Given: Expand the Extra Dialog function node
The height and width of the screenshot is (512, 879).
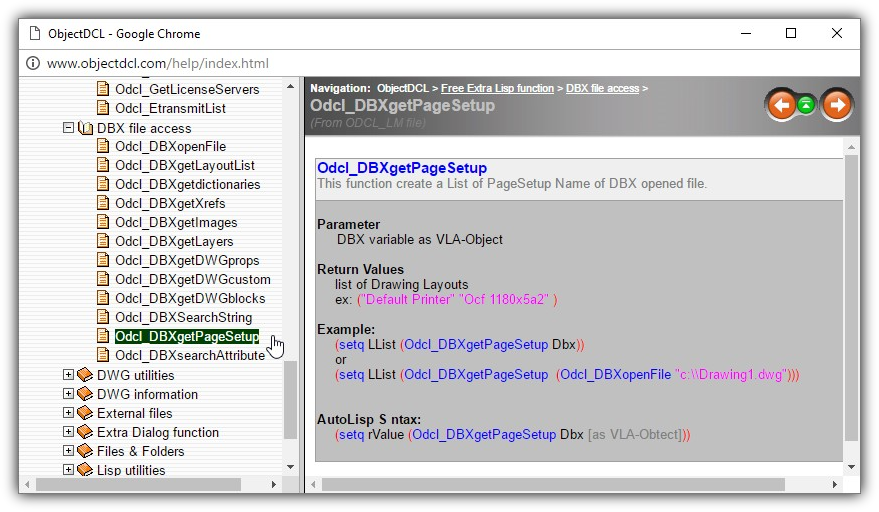Looking at the screenshot, I should (x=68, y=432).
